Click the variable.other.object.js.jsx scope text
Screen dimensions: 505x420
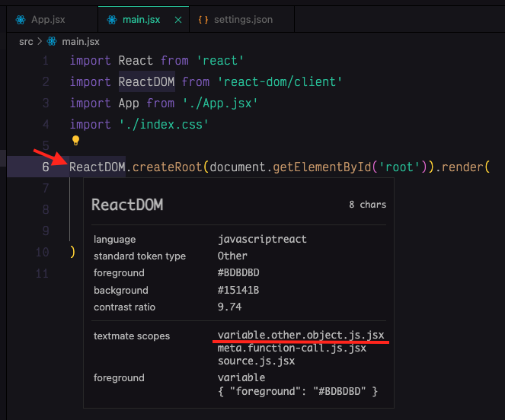coord(301,336)
